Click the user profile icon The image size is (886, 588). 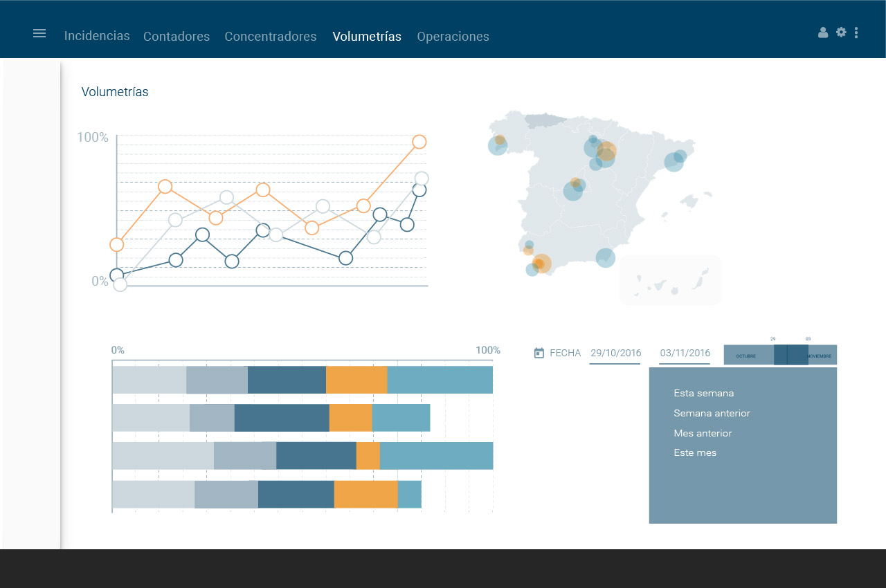(x=823, y=33)
